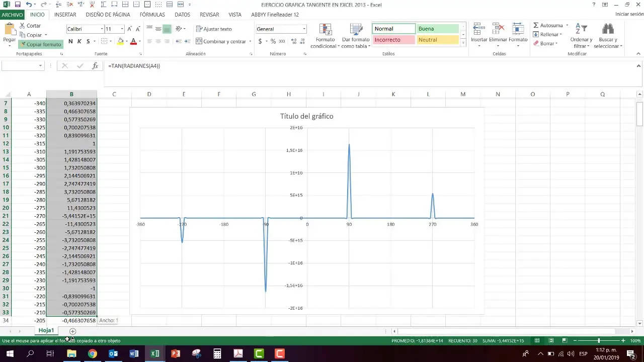Open Buscar y seleccionar
This screenshot has width=644, height=362.
[x=608, y=34]
